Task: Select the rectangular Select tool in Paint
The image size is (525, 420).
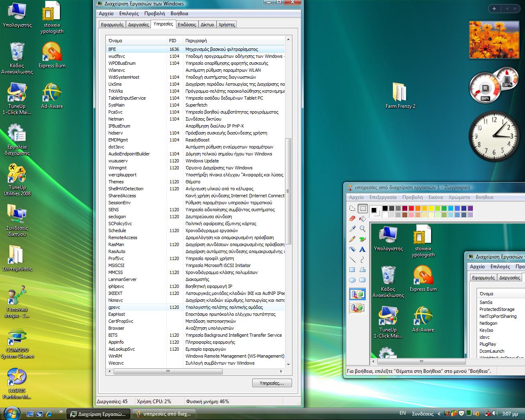Action: [x=362, y=208]
